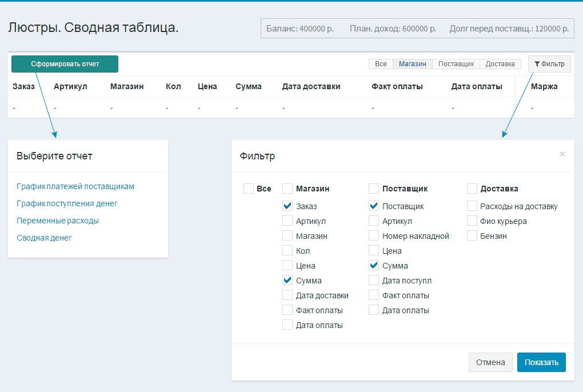Open График поступления денег report
583x392 pixels.
[67, 203]
